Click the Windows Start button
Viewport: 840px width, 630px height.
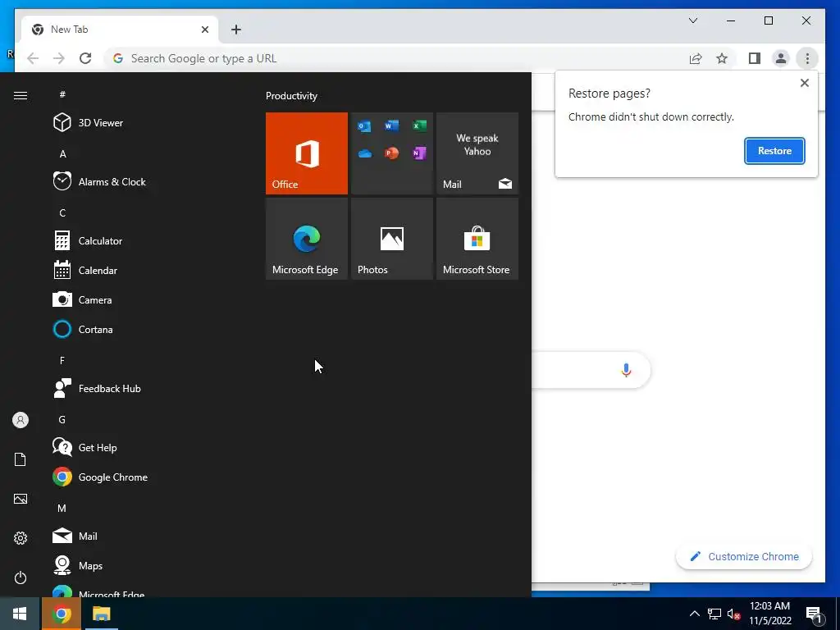[x=20, y=614]
